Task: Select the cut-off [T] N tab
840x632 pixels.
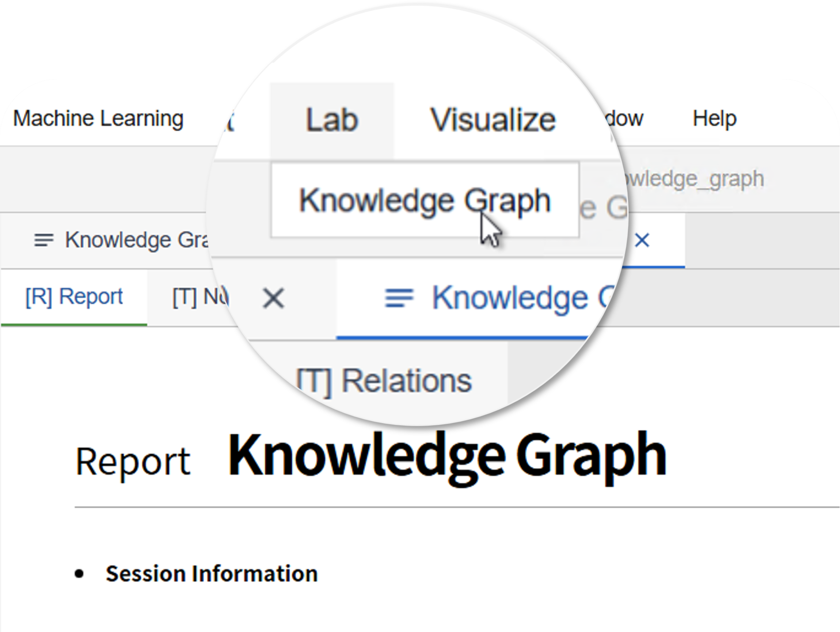Action: click(200, 297)
